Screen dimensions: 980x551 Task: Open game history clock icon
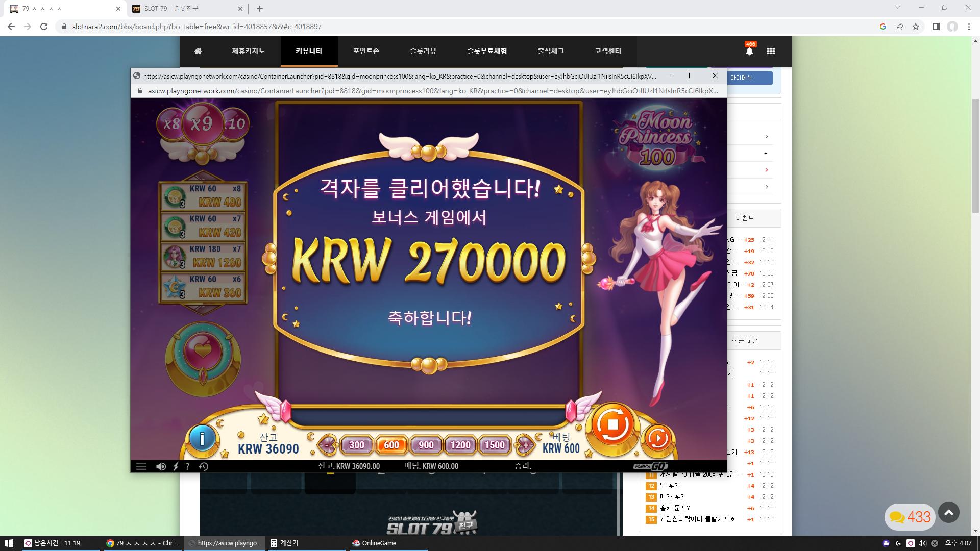(204, 466)
